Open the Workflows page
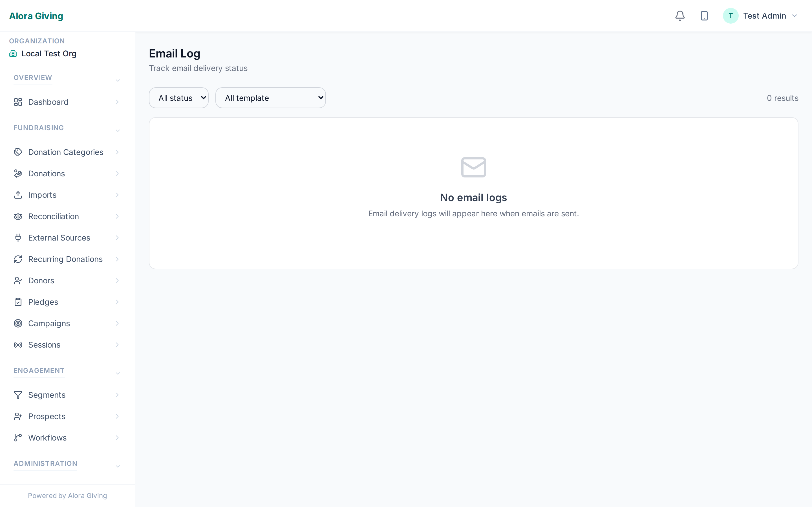Screen dimensions: 812x507 point(47,438)
